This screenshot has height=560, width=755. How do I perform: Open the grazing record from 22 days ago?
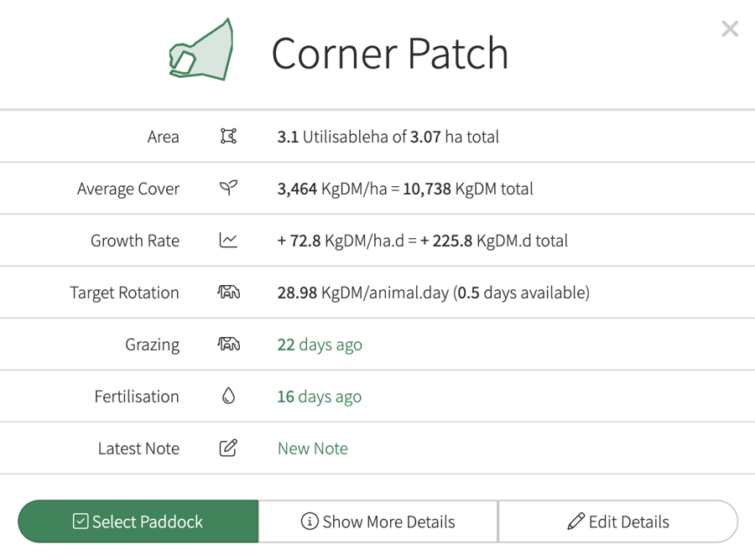[x=320, y=345]
